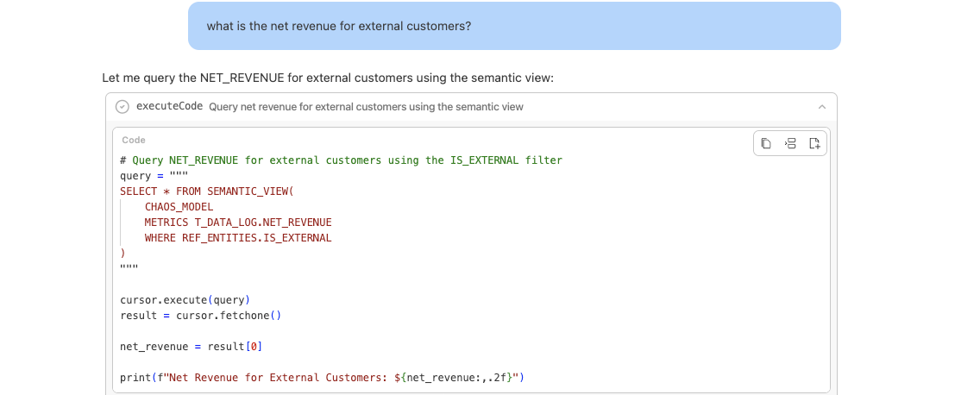Click the 'Query net revenue' tool description

pyautogui.click(x=366, y=107)
